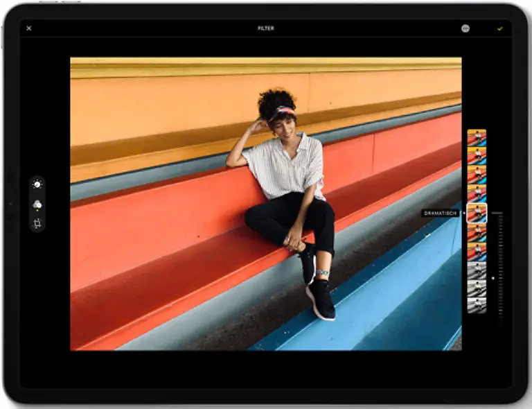Confirm edits with the yellow checkmark
This screenshot has height=409, width=532.
tap(499, 28)
